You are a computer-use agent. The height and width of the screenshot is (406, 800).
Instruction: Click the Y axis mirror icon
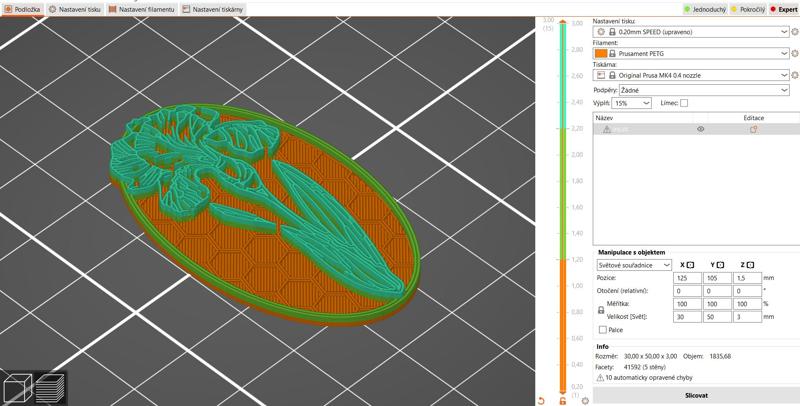720,265
